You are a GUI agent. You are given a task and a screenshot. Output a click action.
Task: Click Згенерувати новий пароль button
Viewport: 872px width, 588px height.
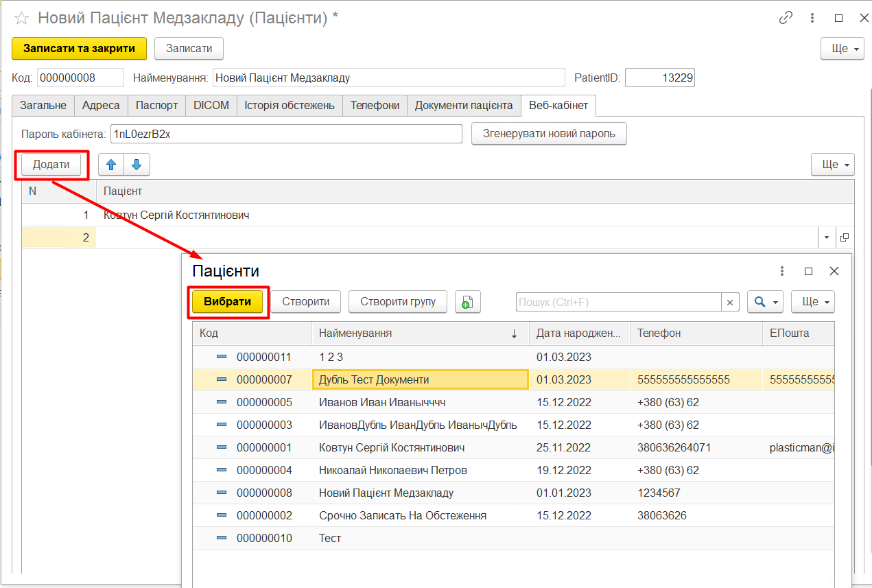[549, 134]
